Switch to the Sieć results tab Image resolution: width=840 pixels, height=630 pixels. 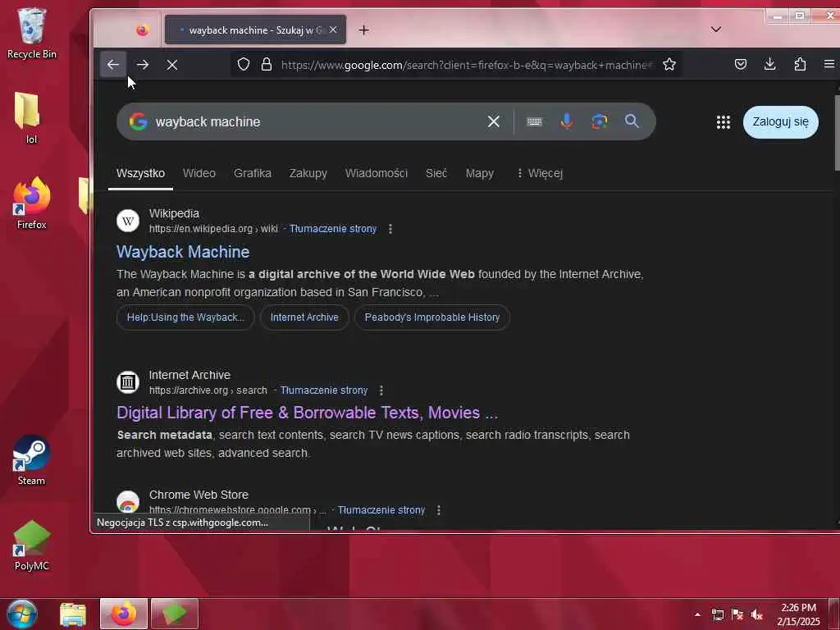(436, 173)
